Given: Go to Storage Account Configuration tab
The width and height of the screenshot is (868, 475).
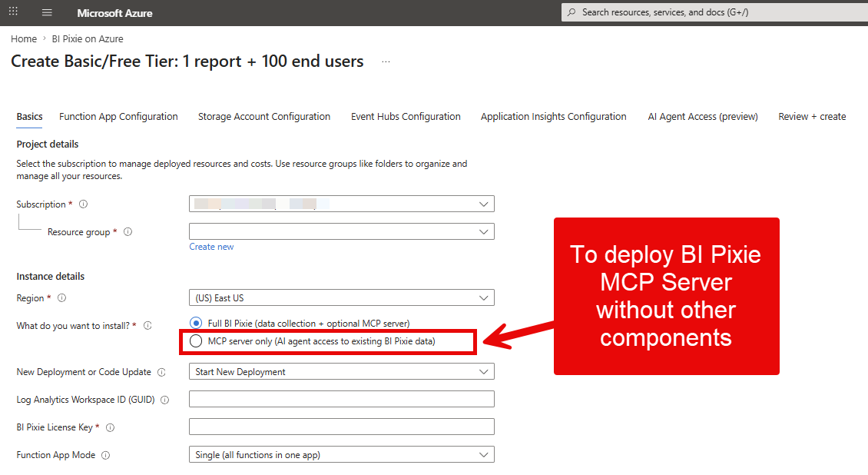Looking at the screenshot, I should click(x=264, y=116).
